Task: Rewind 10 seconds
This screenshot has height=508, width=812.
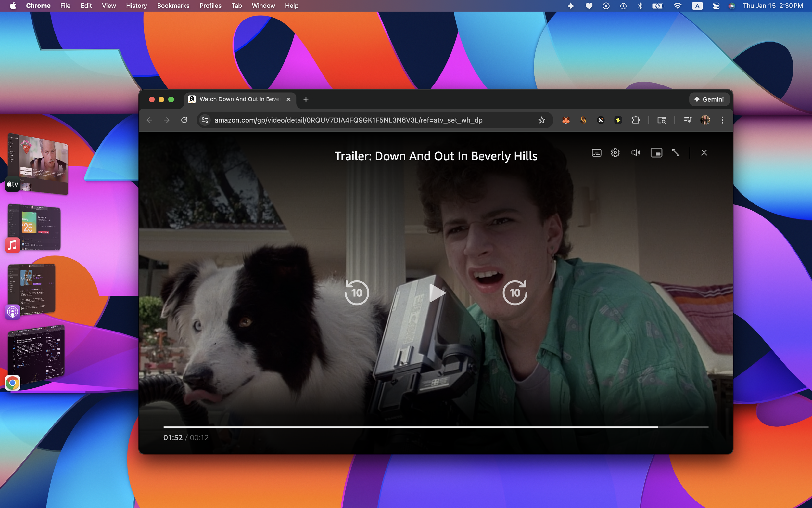Action: tap(357, 293)
